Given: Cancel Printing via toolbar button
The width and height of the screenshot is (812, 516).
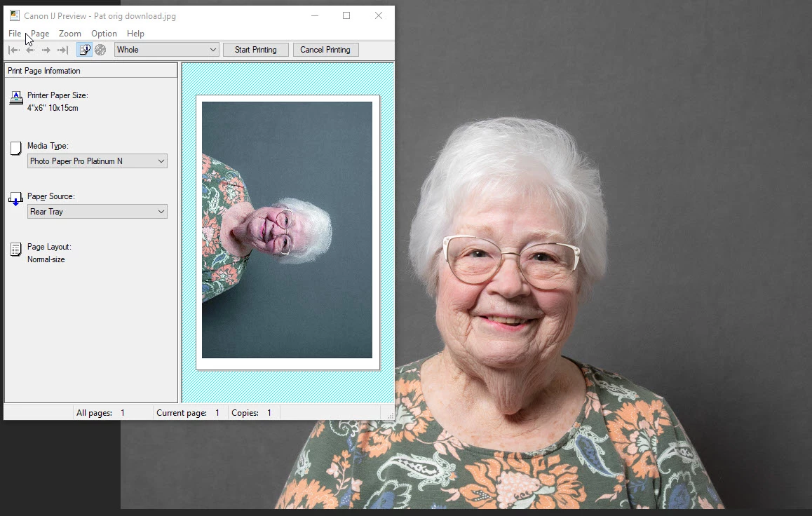Looking at the screenshot, I should tap(325, 50).
